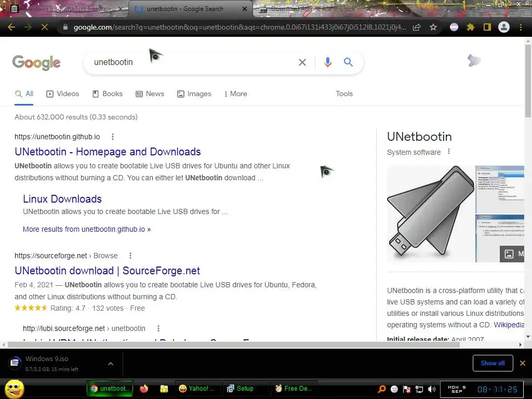Open the network tray icon
Screen dimensions: 532x399
pyautogui.click(x=419, y=389)
